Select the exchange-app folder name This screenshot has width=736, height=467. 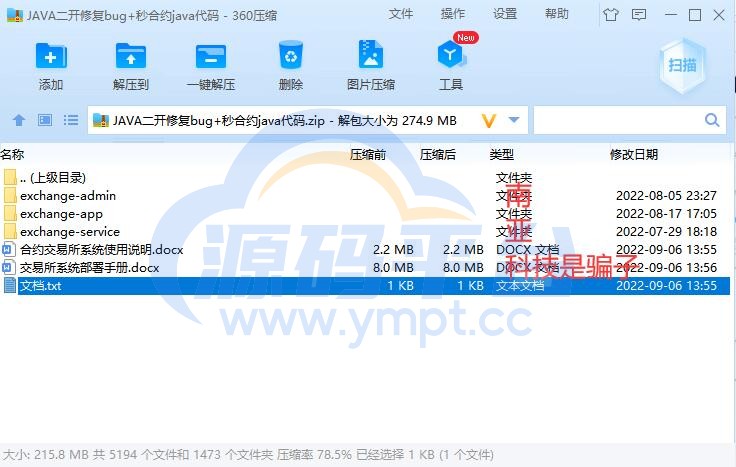(61, 214)
